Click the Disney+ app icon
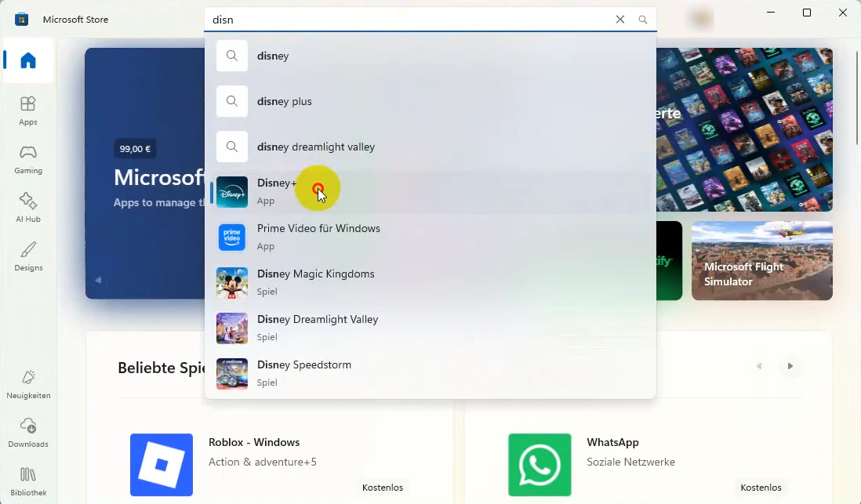 [232, 192]
